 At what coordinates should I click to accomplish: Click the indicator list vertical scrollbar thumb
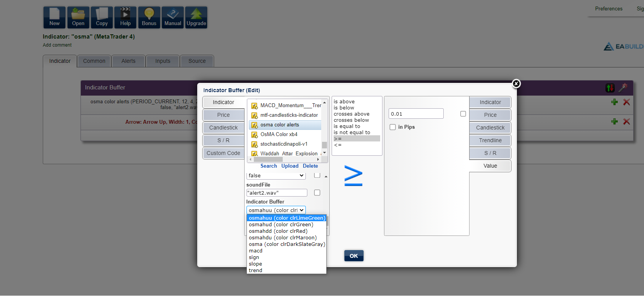click(x=324, y=145)
